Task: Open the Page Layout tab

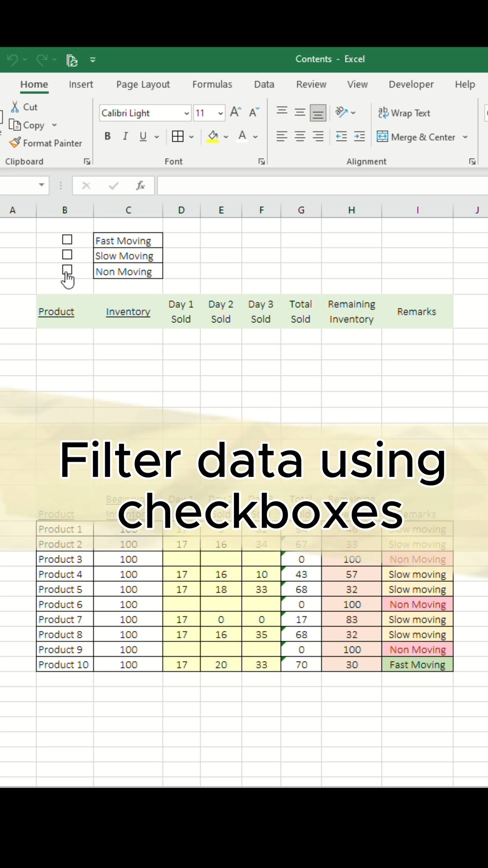Action: (143, 84)
